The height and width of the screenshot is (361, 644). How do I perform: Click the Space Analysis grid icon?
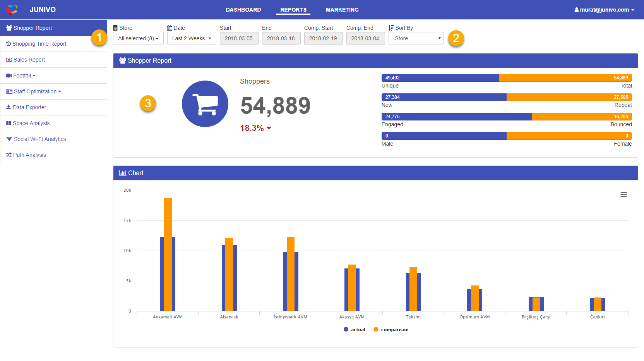(9, 123)
